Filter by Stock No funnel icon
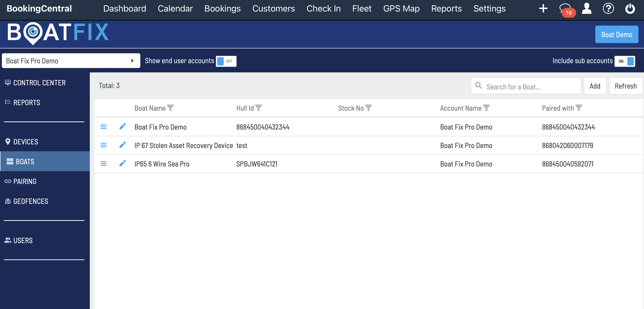This screenshot has height=309, width=644. (x=368, y=108)
